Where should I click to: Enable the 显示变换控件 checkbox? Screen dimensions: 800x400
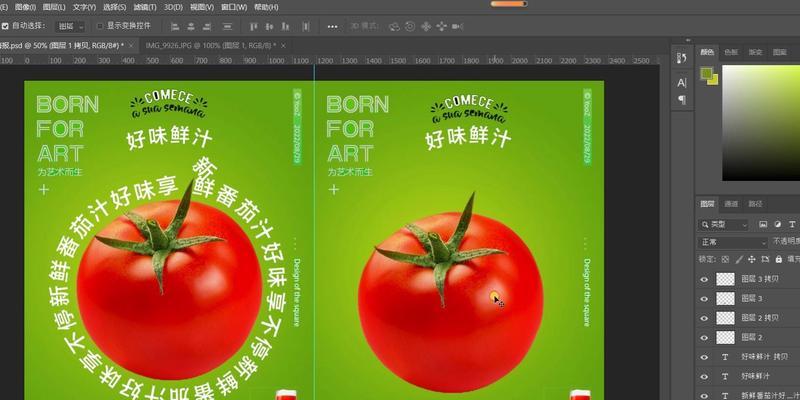pyautogui.click(x=100, y=26)
